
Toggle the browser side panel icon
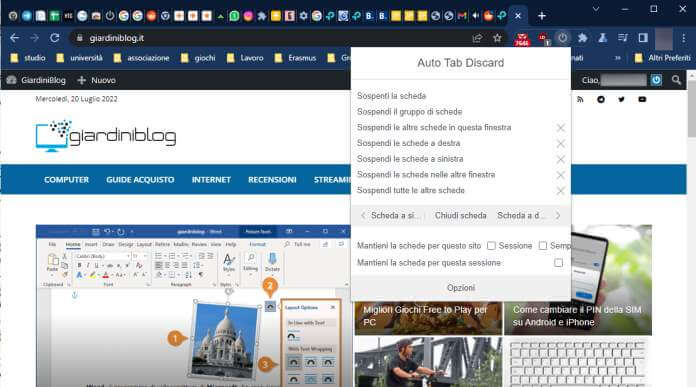tap(643, 38)
